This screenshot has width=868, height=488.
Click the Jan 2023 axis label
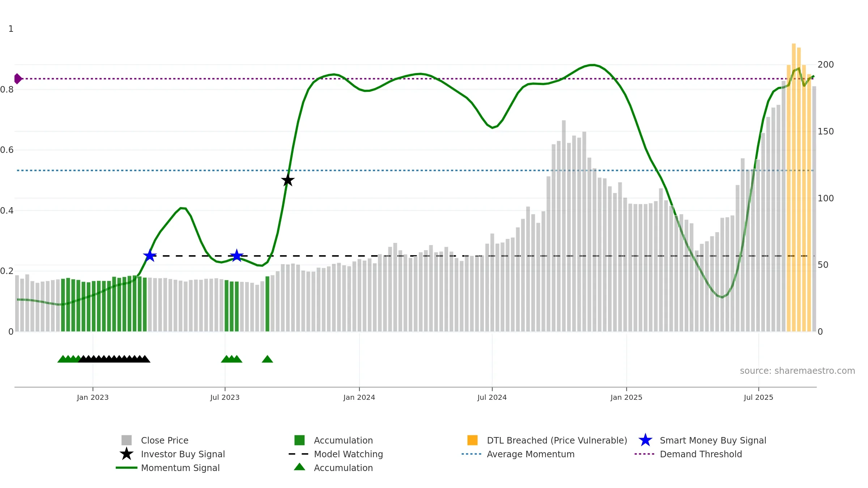(93, 398)
